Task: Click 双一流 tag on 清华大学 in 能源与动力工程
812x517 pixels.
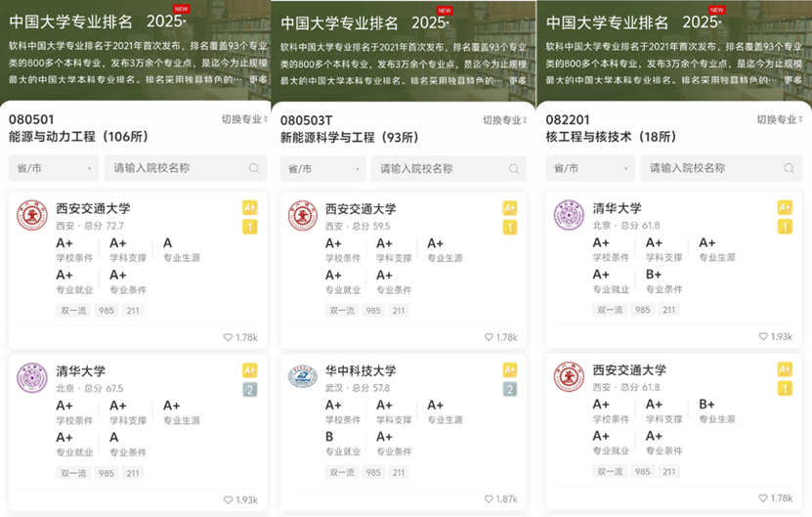Action: pyautogui.click(x=73, y=472)
